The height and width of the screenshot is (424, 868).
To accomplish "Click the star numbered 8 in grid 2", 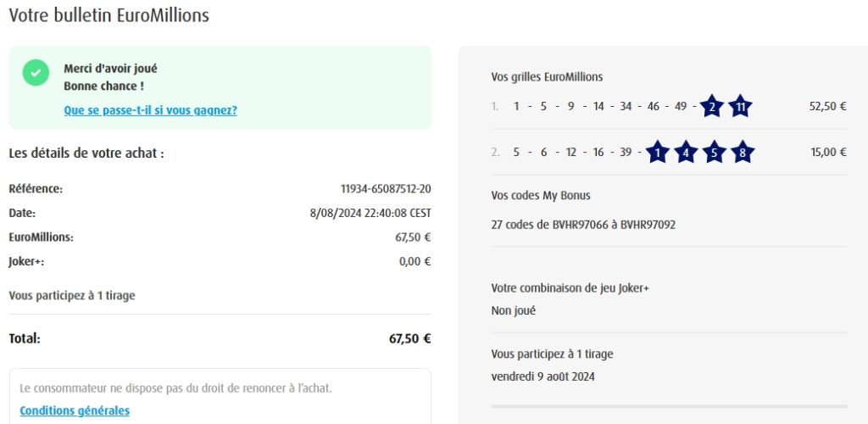I will tap(743, 153).
